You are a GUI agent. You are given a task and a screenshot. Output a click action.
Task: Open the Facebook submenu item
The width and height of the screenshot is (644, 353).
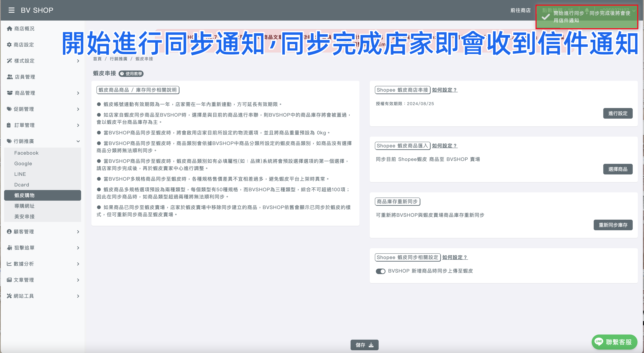point(42,153)
